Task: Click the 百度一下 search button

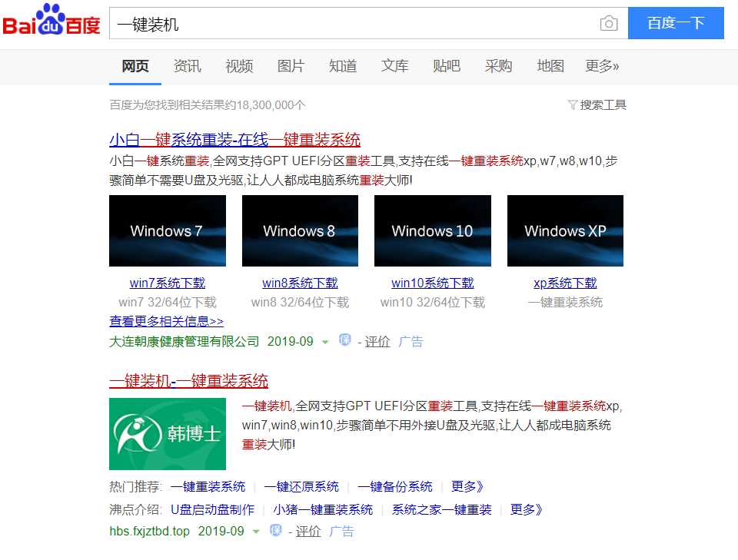Action: tap(676, 23)
